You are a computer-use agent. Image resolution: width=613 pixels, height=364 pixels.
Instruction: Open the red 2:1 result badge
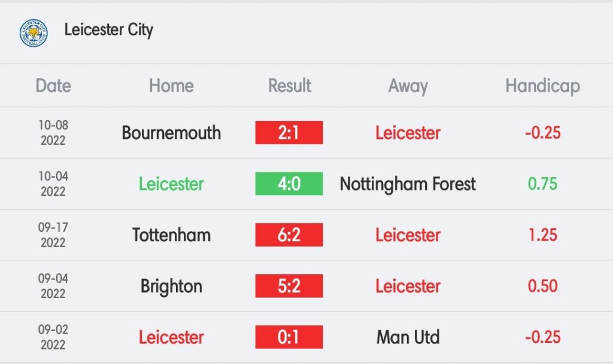click(x=289, y=132)
